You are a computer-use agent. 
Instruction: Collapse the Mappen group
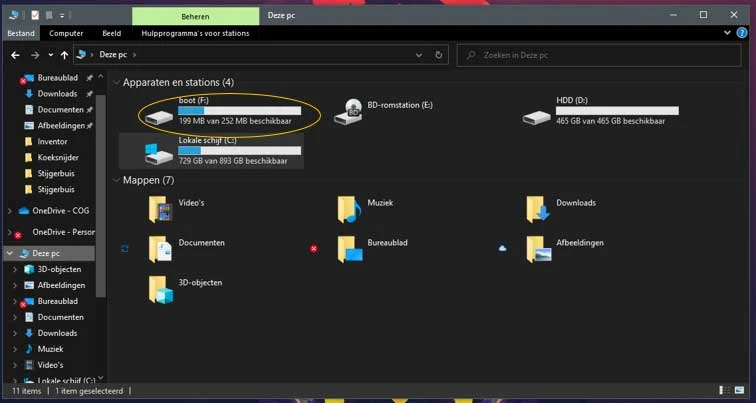116,180
